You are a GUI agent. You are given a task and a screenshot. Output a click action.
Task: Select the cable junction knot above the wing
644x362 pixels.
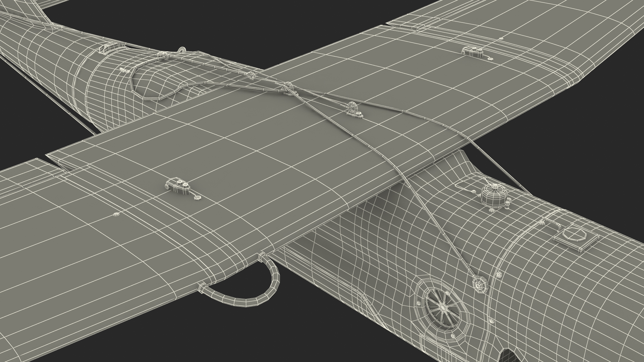[289, 86]
